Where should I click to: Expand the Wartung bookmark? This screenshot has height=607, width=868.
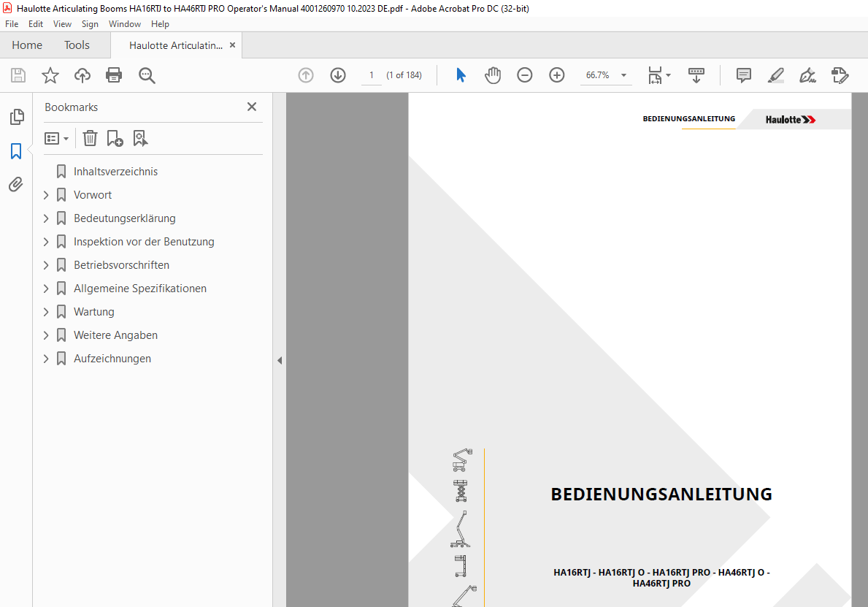point(46,312)
